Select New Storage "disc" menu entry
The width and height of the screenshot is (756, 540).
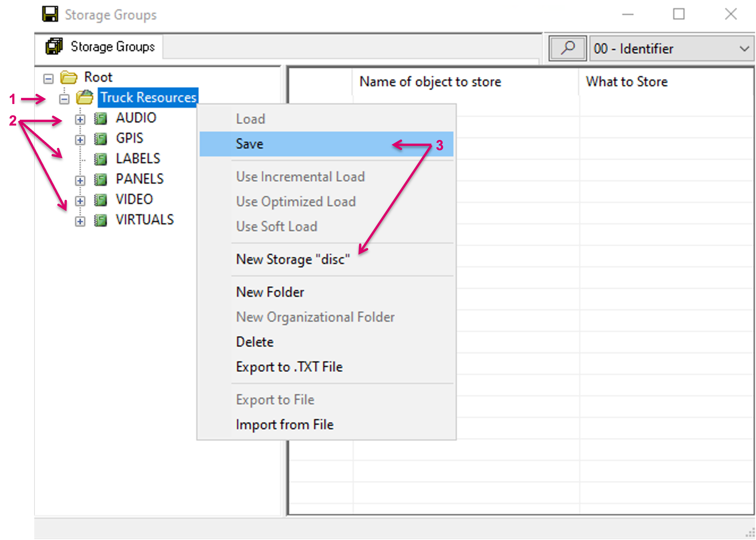point(293,259)
